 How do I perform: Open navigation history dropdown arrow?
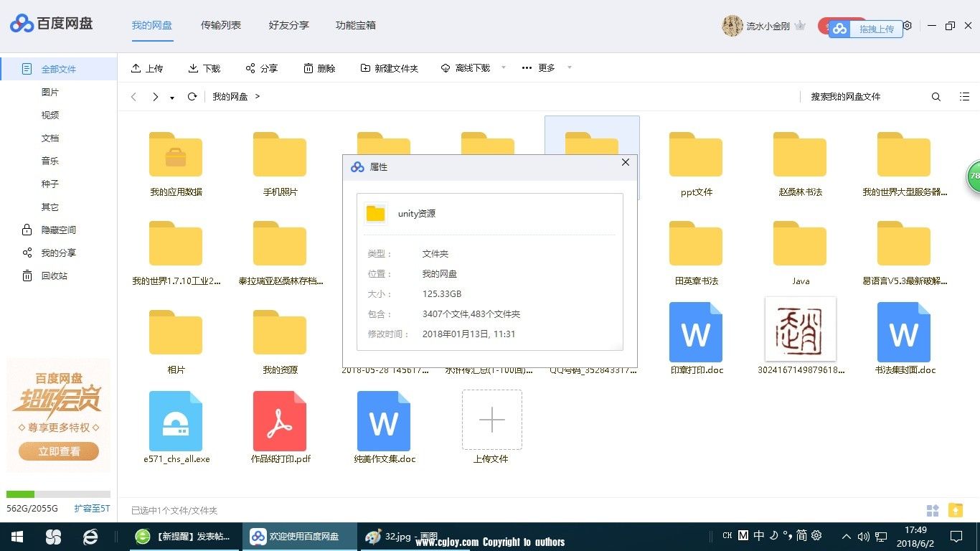(172, 98)
